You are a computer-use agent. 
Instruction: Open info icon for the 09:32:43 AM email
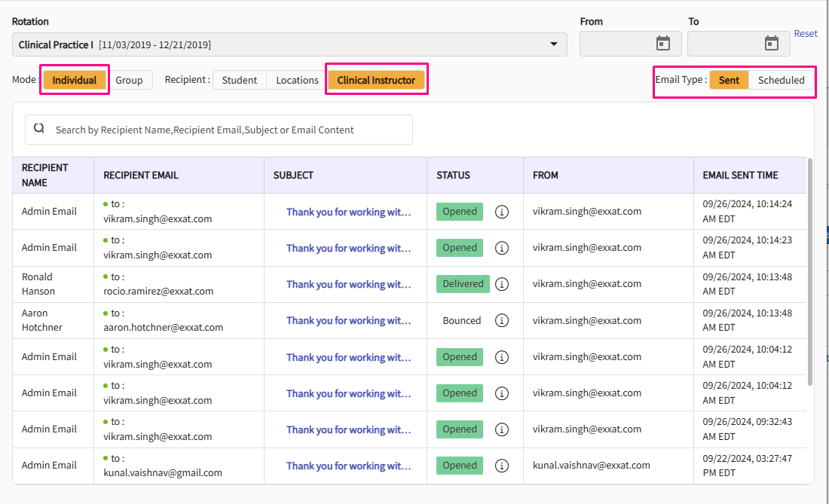(502, 429)
